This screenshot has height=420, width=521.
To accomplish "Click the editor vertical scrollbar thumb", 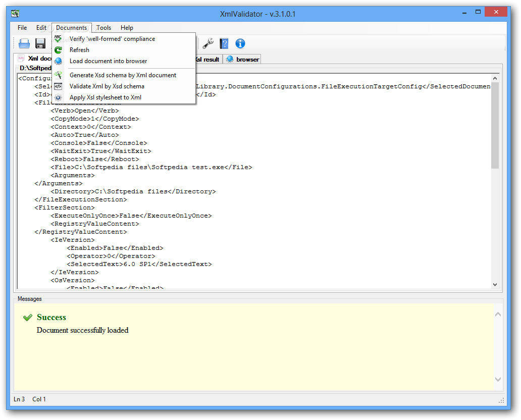I will click(x=495, y=125).
